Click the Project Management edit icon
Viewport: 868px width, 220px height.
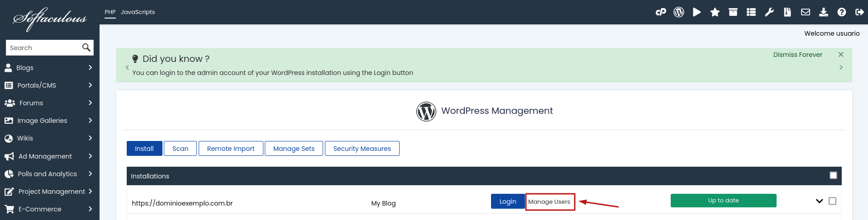tap(9, 192)
